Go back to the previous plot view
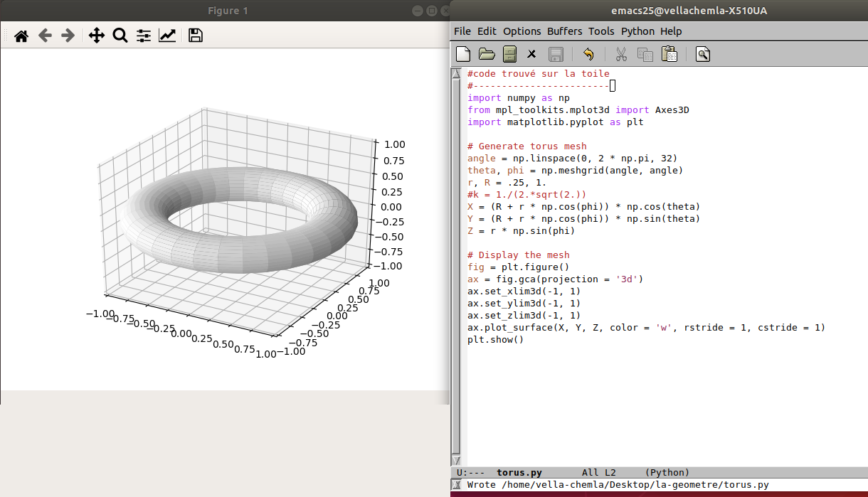This screenshot has height=497, width=868. click(45, 36)
